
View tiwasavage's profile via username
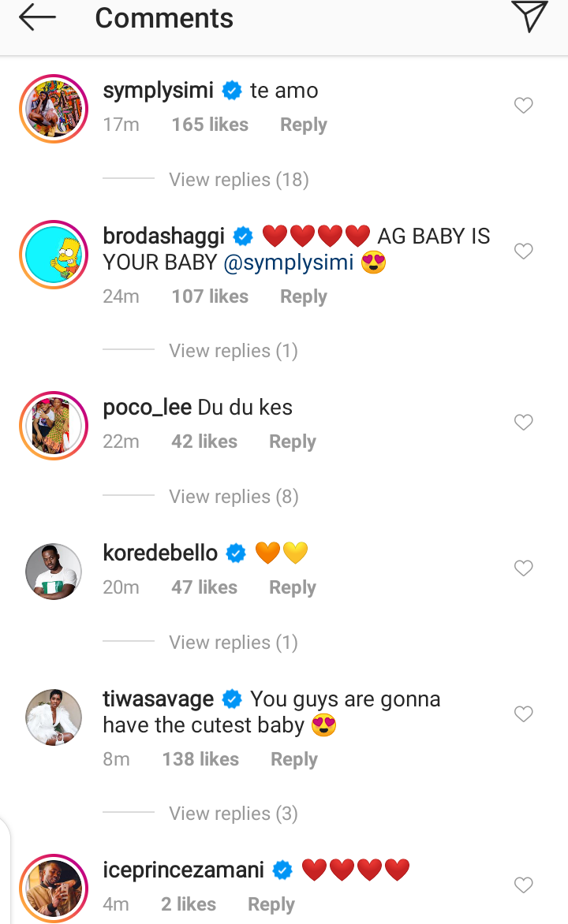tap(158, 699)
